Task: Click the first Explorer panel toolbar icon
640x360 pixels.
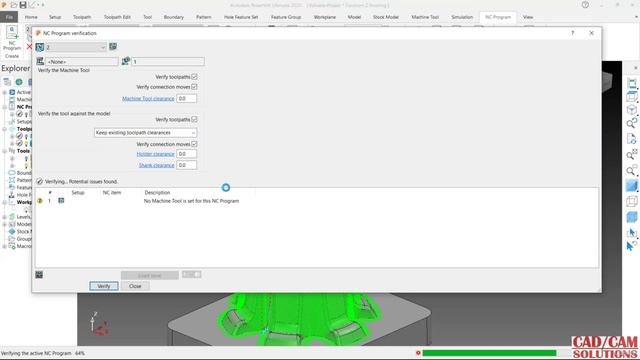Action: tap(7, 82)
